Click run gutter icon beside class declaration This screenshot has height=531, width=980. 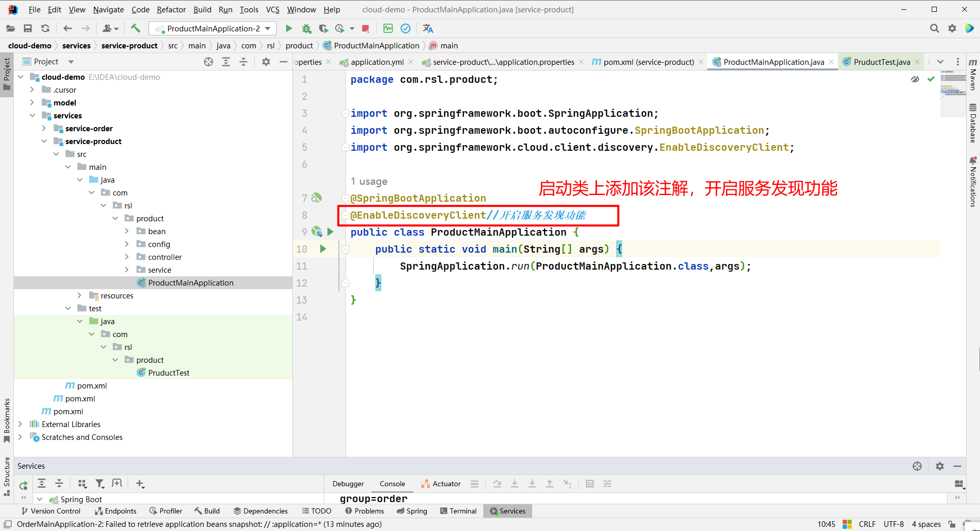tap(330, 232)
